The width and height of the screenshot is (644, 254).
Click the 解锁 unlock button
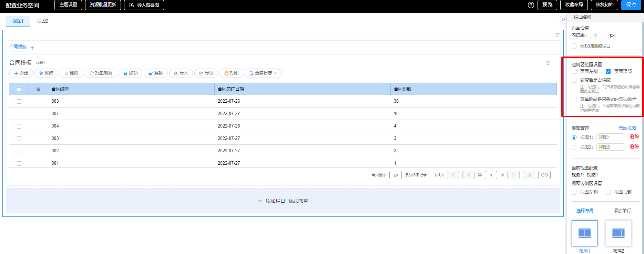pos(156,73)
